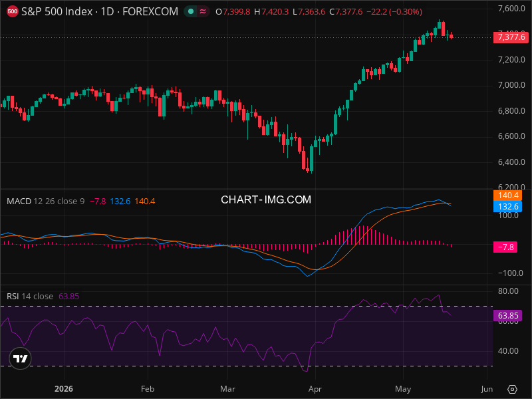Click the 7,200.0 price axis label

(x=511, y=60)
